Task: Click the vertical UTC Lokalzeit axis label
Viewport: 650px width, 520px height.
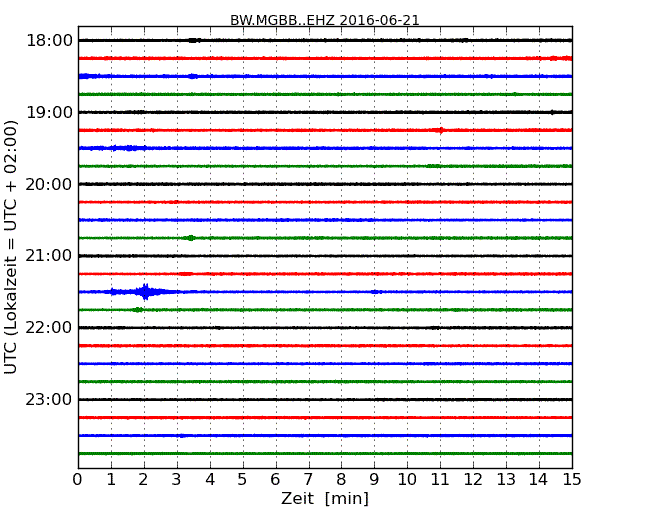Action: (x=10, y=247)
